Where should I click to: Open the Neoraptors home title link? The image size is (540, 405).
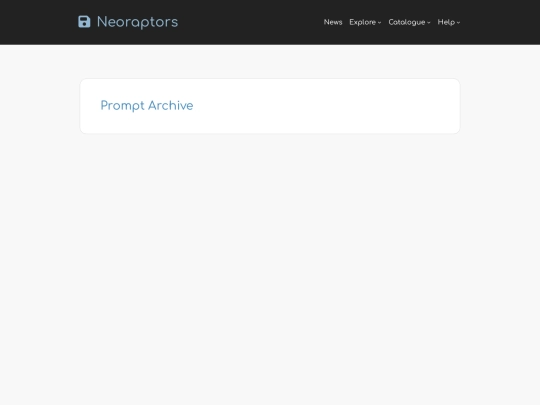click(137, 22)
